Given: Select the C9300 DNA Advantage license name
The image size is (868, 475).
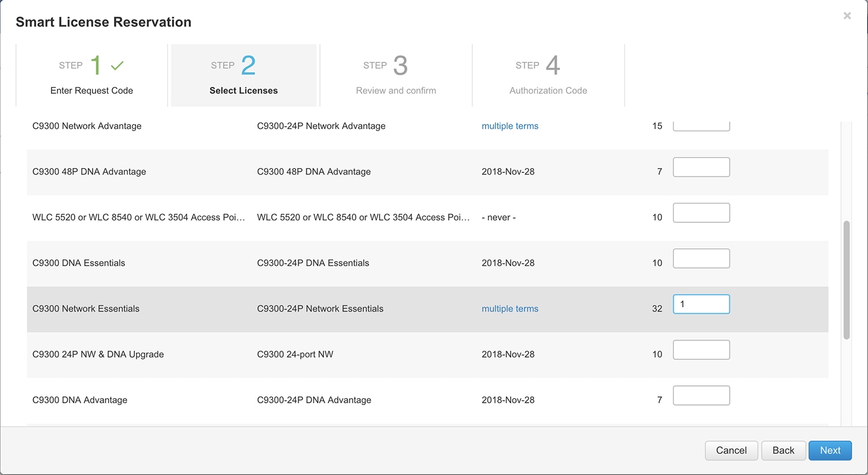Looking at the screenshot, I should [x=80, y=400].
